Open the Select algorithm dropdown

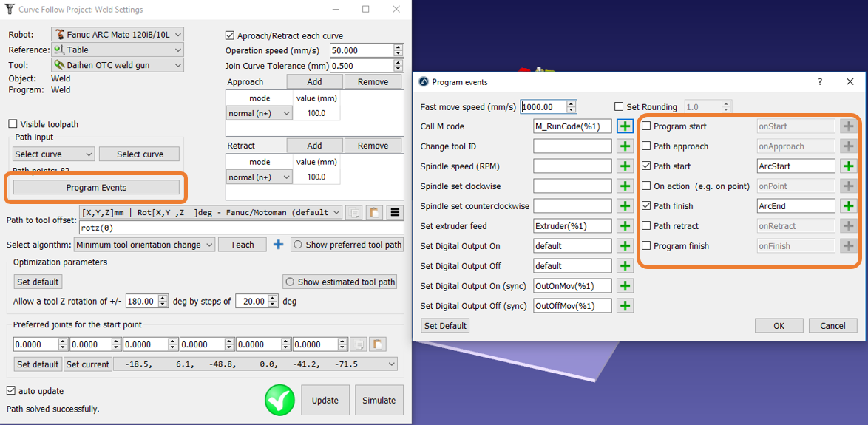(144, 245)
